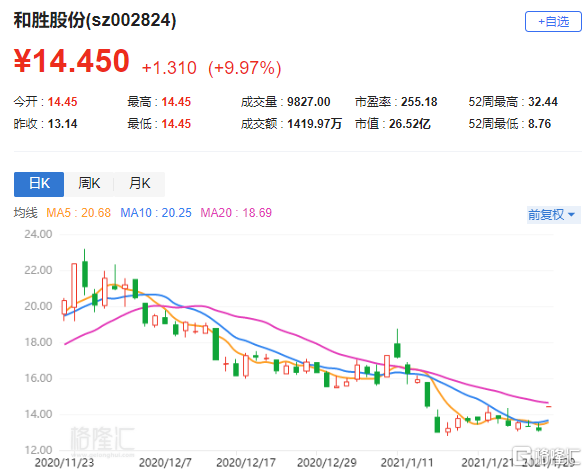The height and width of the screenshot is (473, 587).
Task: Click the 22.00 price axis label
Action: click(38, 270)
